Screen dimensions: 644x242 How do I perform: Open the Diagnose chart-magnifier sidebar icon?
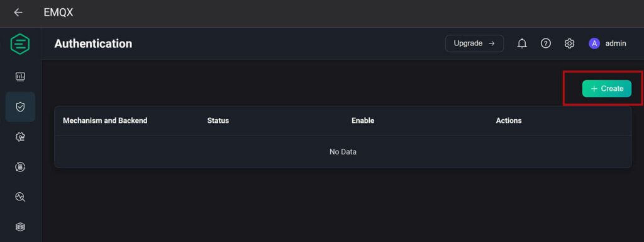[x=20, y=197]
